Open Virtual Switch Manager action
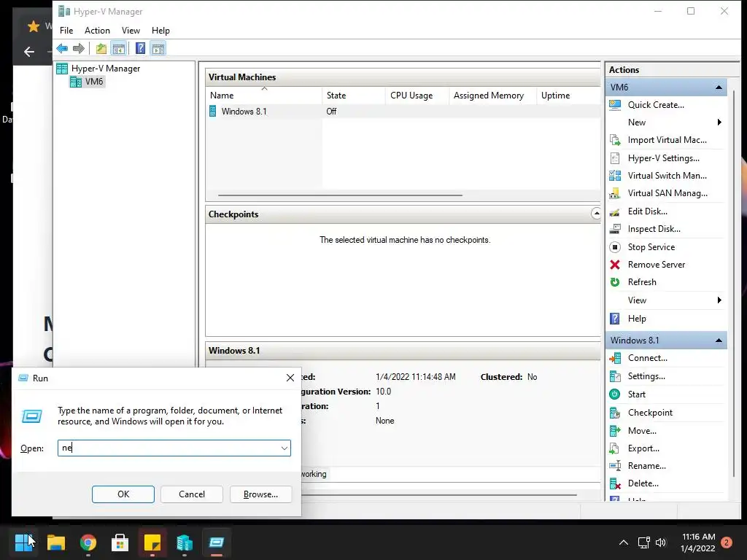Viewport: 747px width, 560px height. click(x=667, y=176)
